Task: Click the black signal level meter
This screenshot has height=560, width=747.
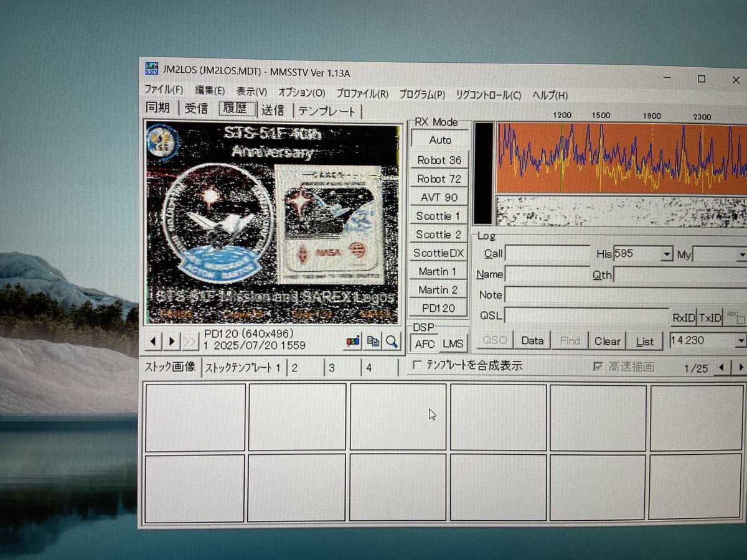Action: [483, 173]
